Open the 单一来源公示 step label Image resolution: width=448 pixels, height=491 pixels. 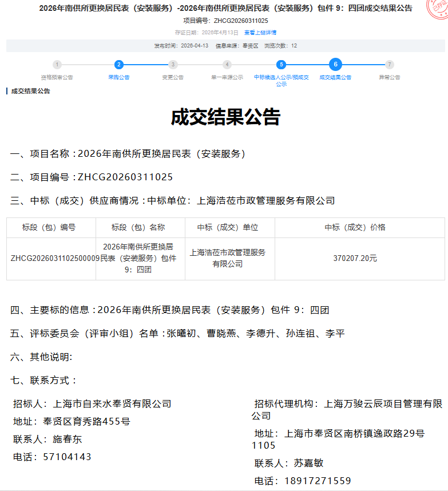click(x=227, y=77)
